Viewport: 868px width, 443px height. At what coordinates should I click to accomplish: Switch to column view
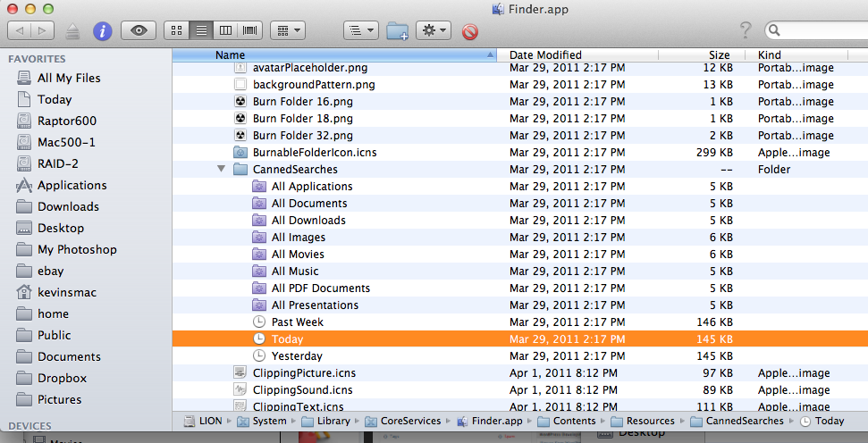(225, 30)
